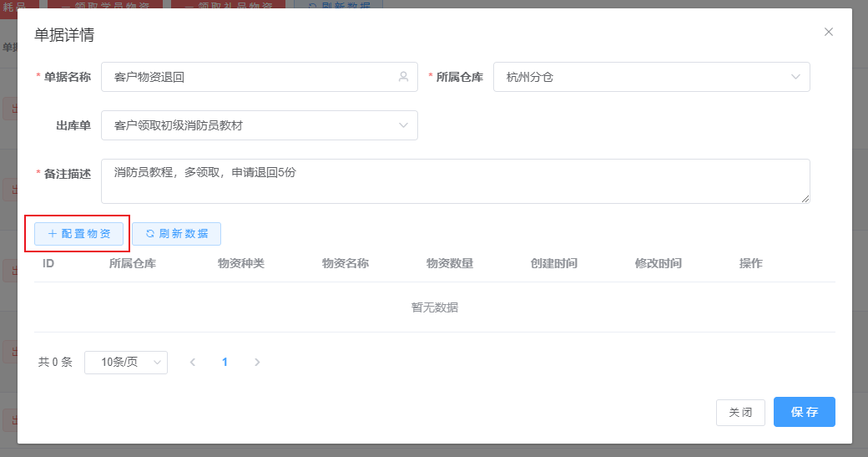Select page number 1 in pagination
This screenshot has width=868, height=457.
pyautogui.click(x=225, y=363)
